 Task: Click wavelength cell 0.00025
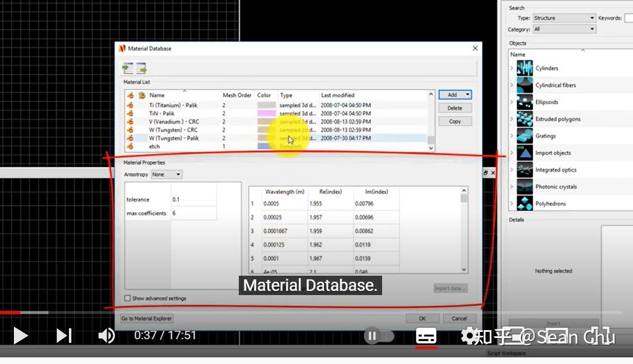click(284, 217)
